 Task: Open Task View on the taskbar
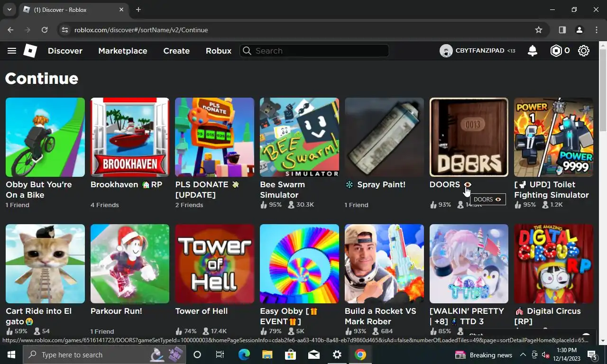pyautogui.click(x=220, y=355)
